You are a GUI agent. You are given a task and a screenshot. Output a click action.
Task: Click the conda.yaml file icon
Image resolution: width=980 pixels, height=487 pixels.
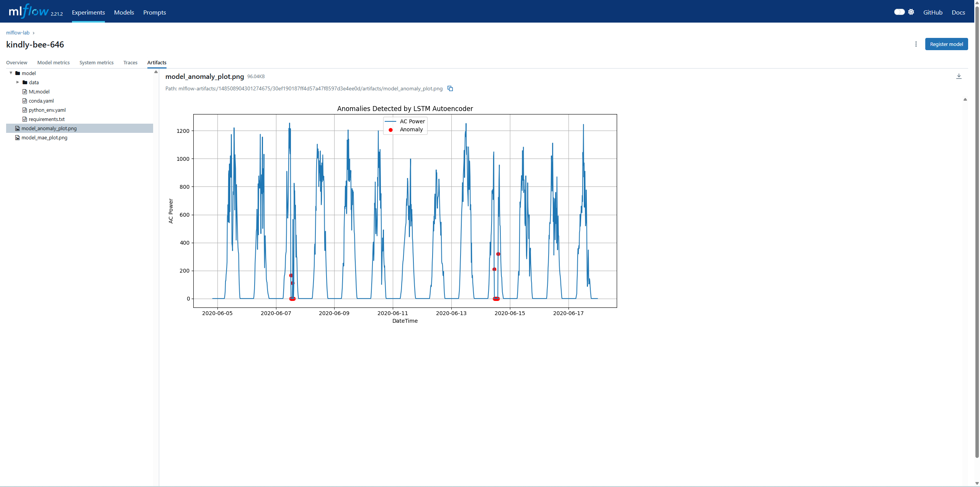(x=25, y=101)
